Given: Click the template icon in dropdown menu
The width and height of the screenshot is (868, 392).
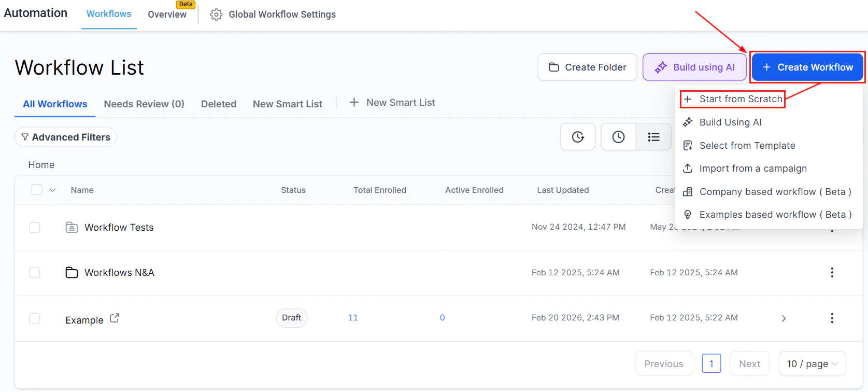Looking at the screenshot, I should coord(688,146).
